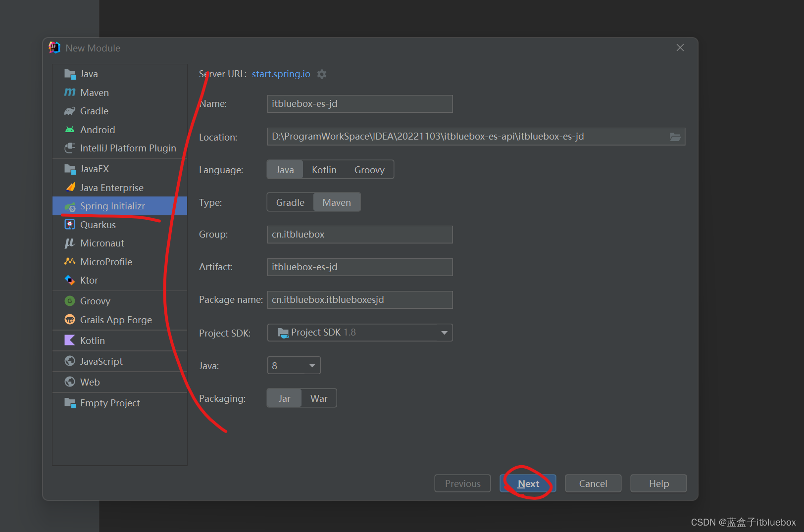Click the Previous button
The image size is (804, 532).
[462, 484]
